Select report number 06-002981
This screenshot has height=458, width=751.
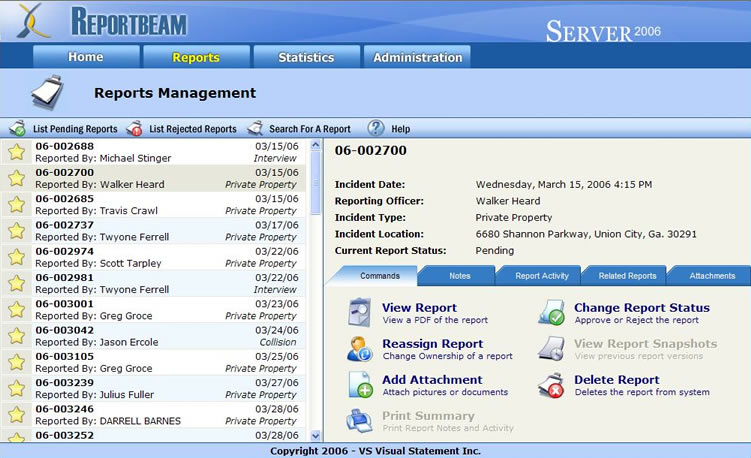coord(65,277)
